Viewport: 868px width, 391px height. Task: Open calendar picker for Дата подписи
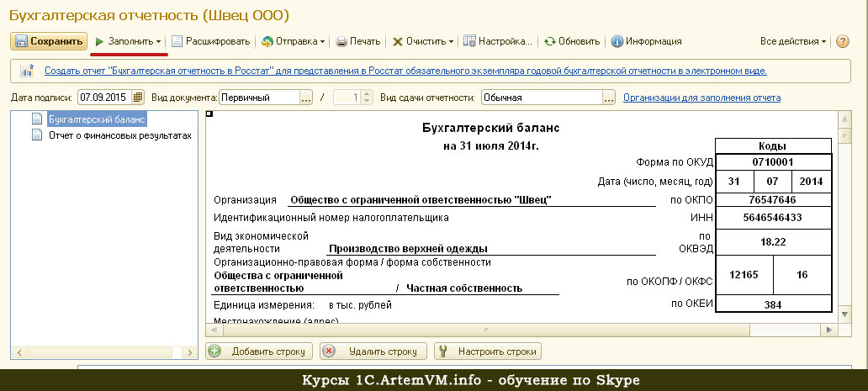pos(139,98)
